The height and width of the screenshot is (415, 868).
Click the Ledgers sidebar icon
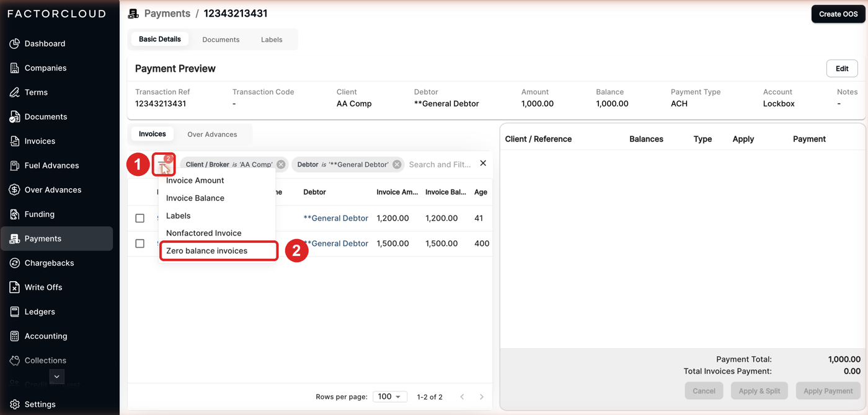pyautogui.click(x=14, y=312)
